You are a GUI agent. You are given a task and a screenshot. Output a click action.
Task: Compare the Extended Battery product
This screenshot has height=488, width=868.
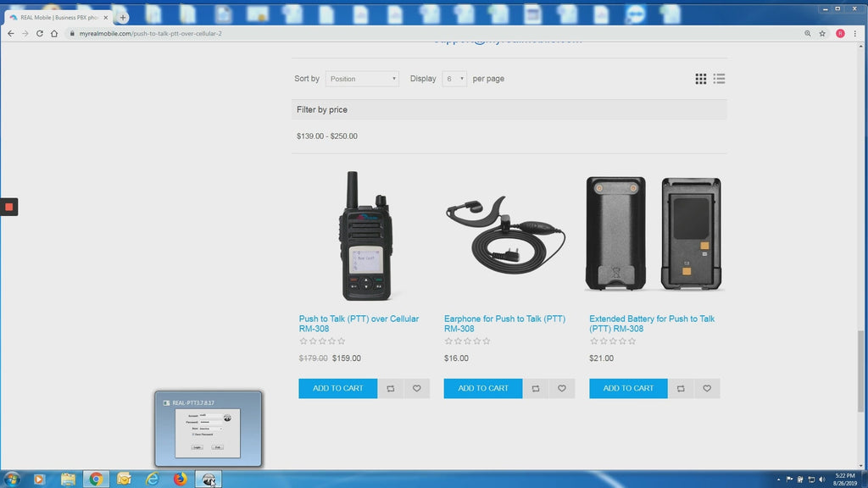click(x=681, y=388)
